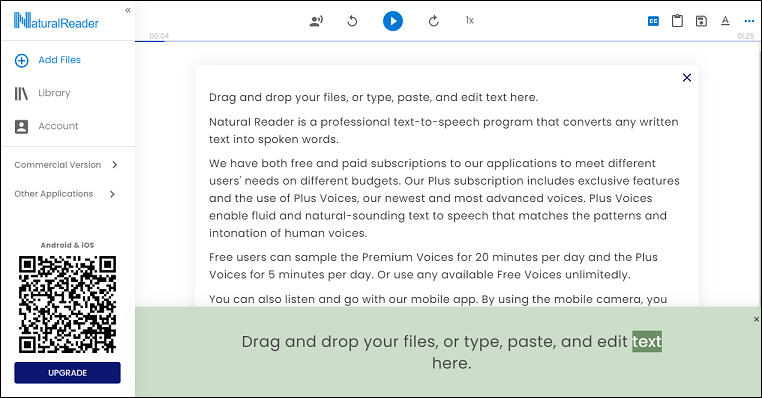Click the skip forward icon
This screenshot has width=762, height=398.
point(433,21)
